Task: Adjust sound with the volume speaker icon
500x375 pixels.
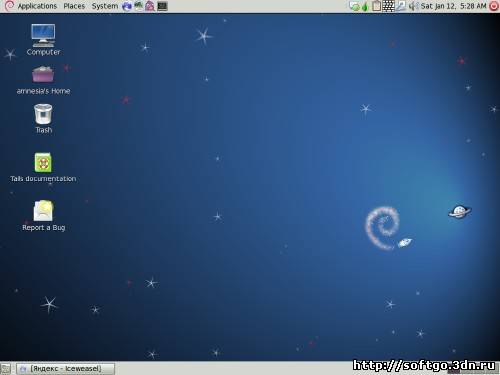Action: click(x=413, y=6)
